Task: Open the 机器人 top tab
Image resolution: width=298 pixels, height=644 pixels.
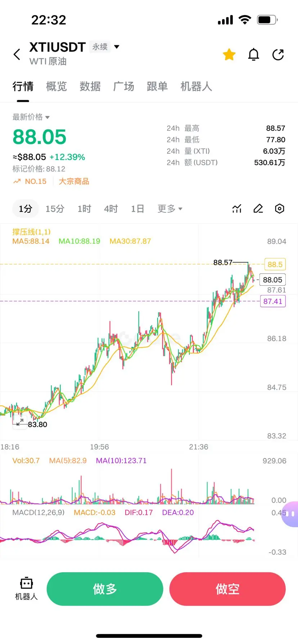Action: click(196, 86)
